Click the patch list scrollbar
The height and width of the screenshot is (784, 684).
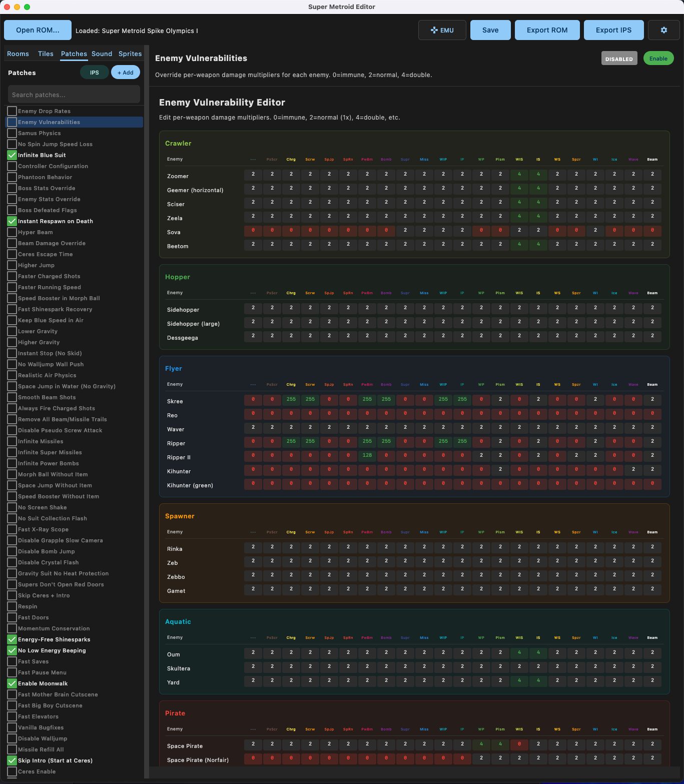147,410
